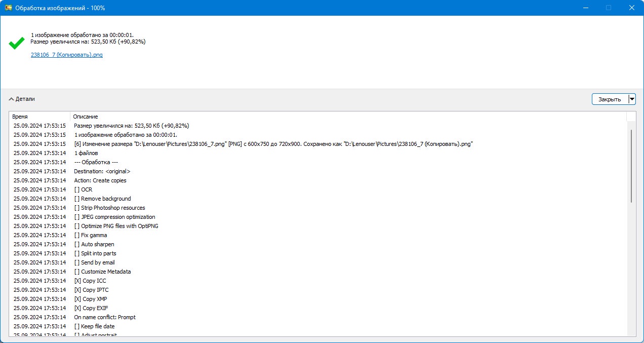Image resolution: width=644 pixels, height=343 pixels.
Task: Minimize the Обработка изображений window
Action: click(585, 8)
